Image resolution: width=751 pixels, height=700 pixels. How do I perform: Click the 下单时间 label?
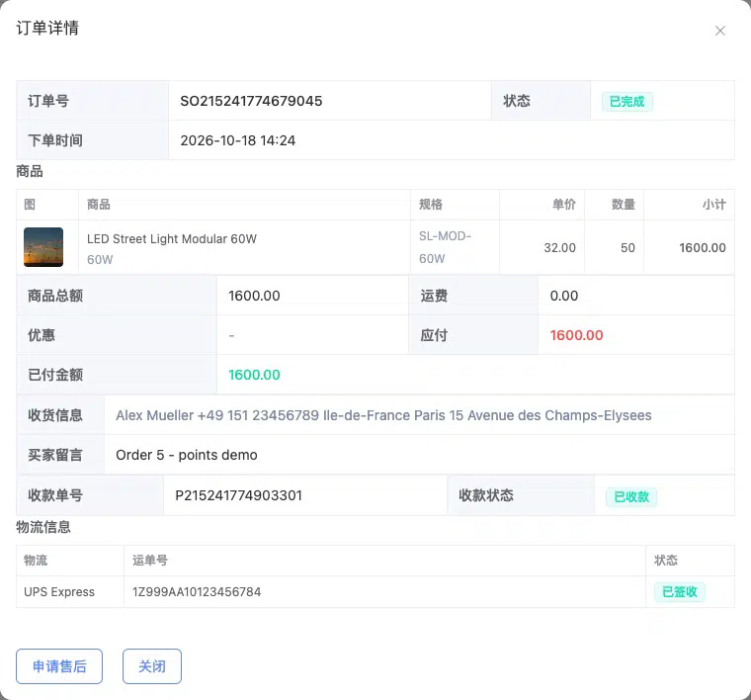coord(55,140)
